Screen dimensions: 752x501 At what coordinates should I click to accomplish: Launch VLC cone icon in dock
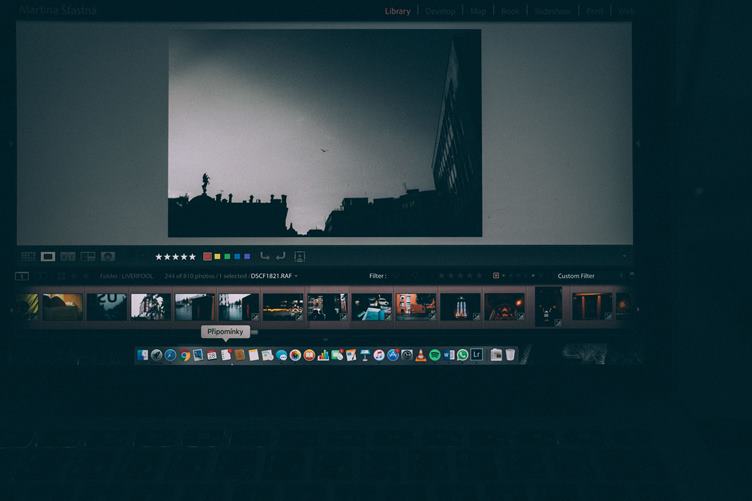[421, 355]
